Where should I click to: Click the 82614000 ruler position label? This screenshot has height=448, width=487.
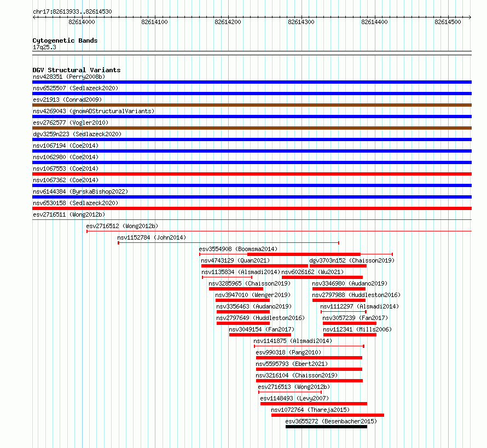pyautogui.click(x=82, y=22)
